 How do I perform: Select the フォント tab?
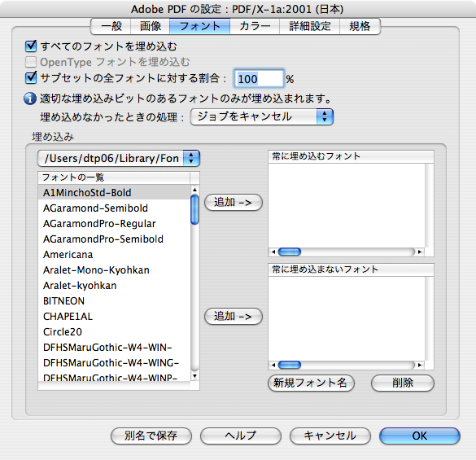[x=199, y=26]
